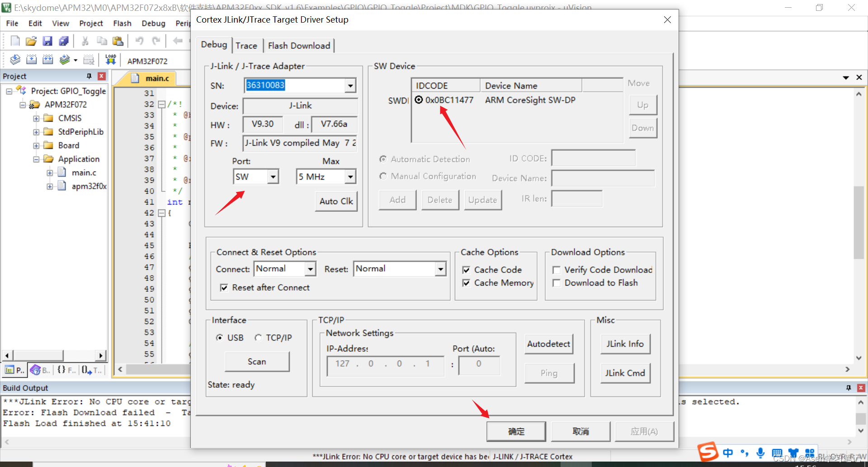
Task: Click the Translate file toolbar icon
Action: (15, 60)
